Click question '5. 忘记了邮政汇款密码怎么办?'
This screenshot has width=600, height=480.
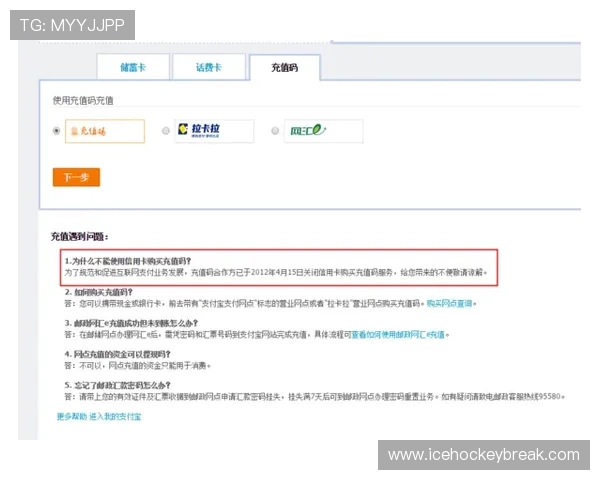click(x=117, y=385)
